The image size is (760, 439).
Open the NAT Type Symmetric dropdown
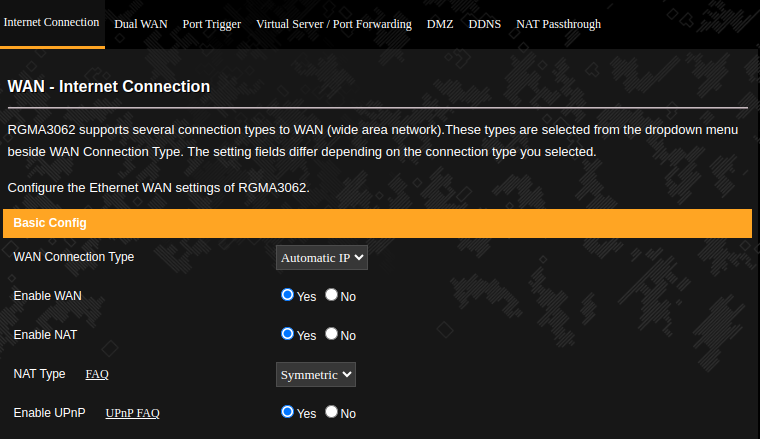(316, 375)
